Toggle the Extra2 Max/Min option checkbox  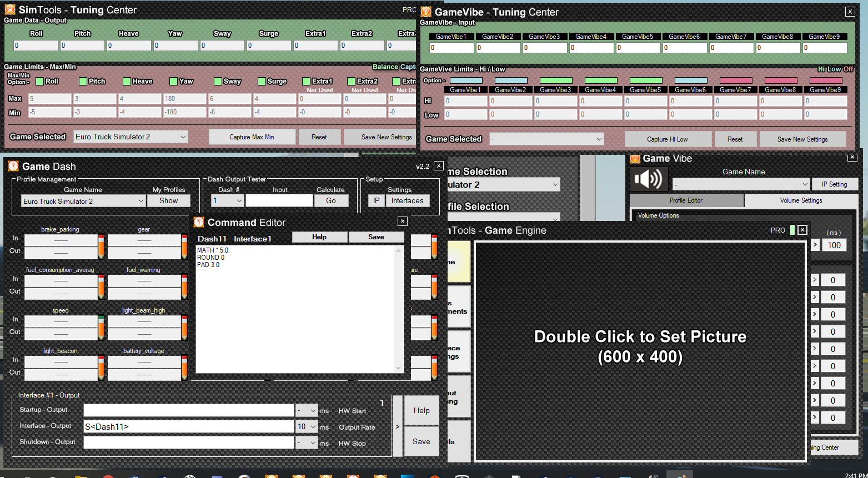(351, 81)
